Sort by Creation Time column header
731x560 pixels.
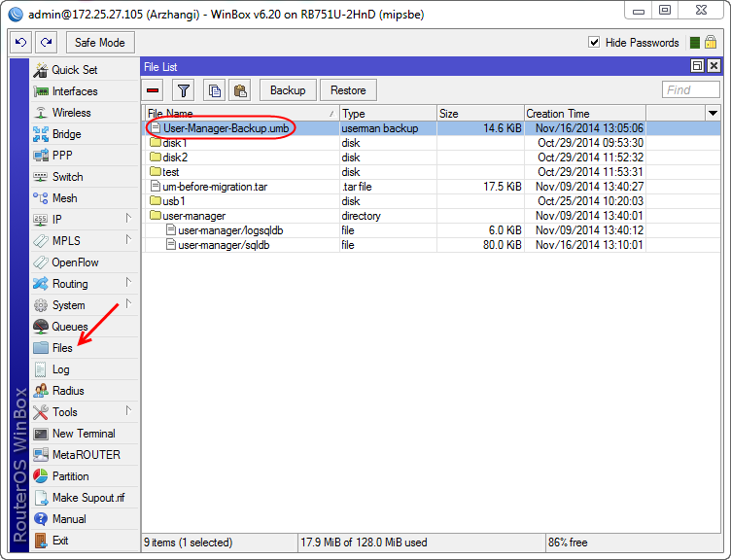tap(584, 114)
